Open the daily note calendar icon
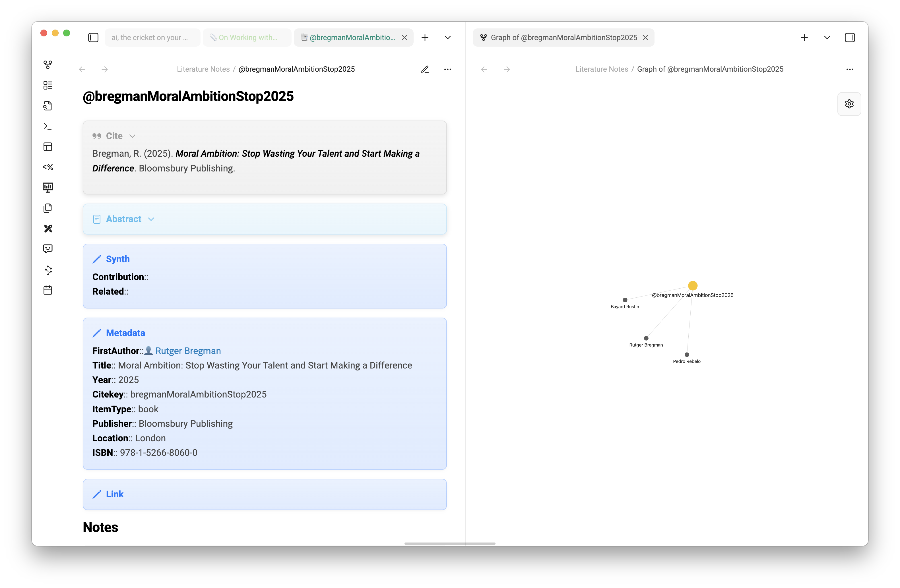Viewport: 900px width, 588px height. [48, 290]
